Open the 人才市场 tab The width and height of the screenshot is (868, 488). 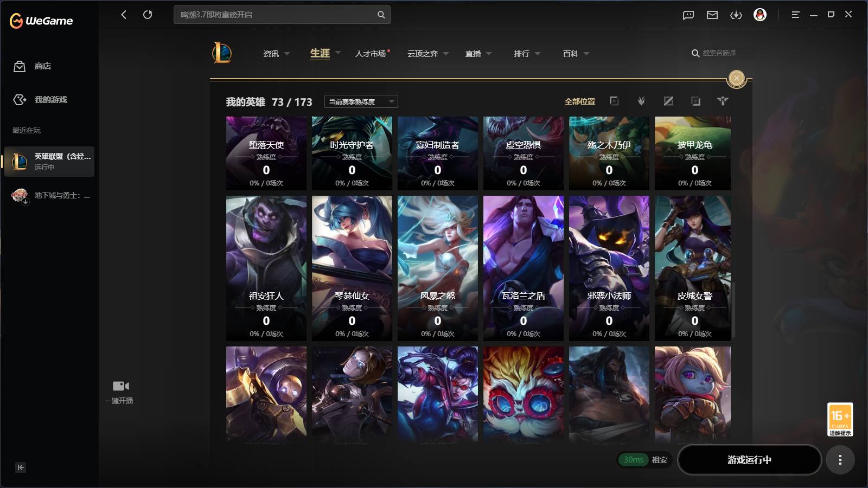pos(371,54)
